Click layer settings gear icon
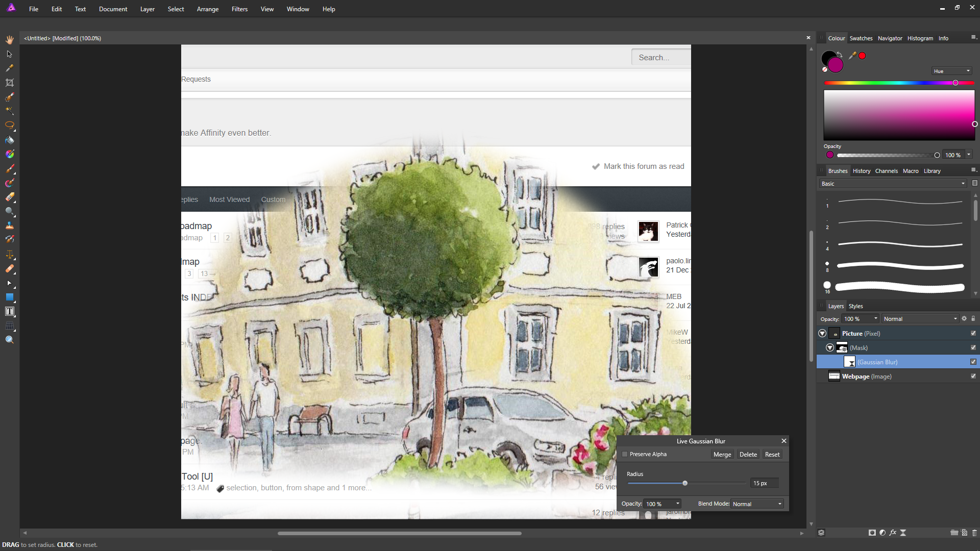 964,318
